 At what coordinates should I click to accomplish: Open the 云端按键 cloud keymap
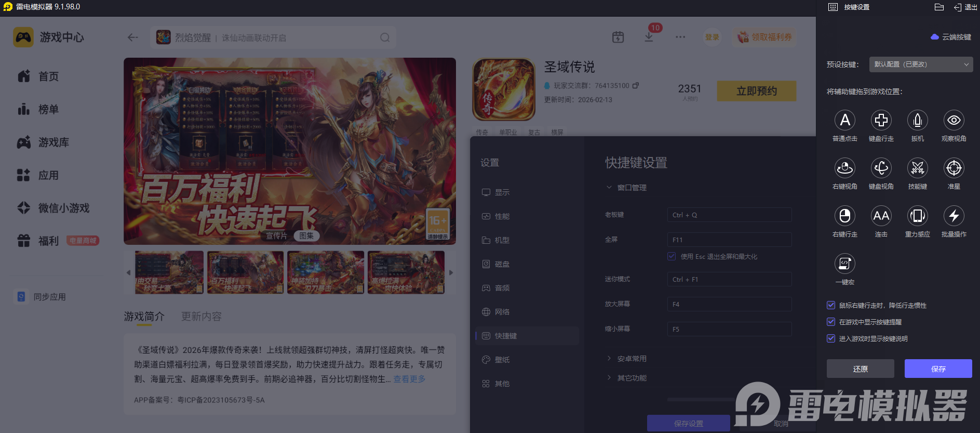[x=951, y=37]
